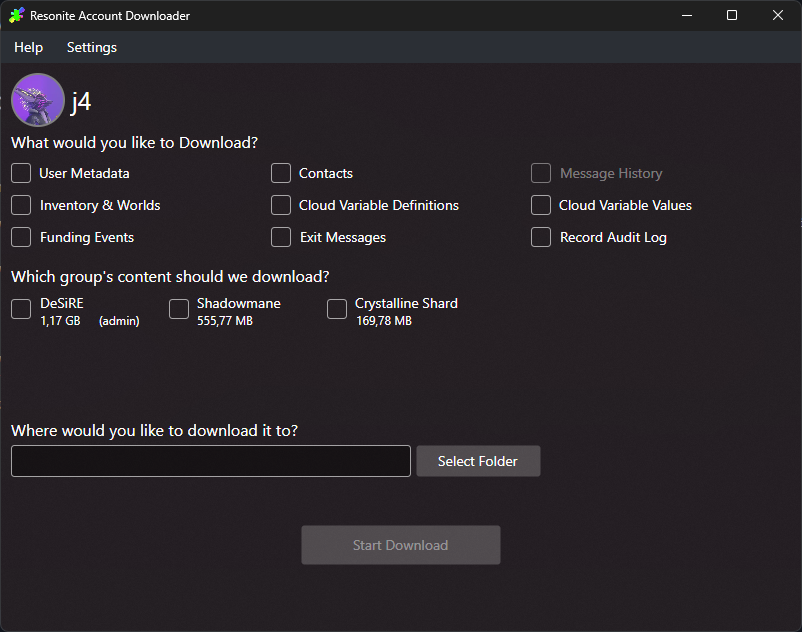
Task: Check the DeSiRE group checkbox
Action: coord(20,309)
